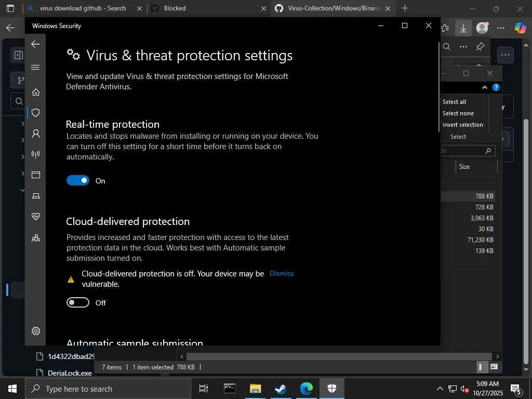Turn off Real-time protection toggle
Image resolution: width=532 pixels, height=399 pixels.
pos(78,180)
